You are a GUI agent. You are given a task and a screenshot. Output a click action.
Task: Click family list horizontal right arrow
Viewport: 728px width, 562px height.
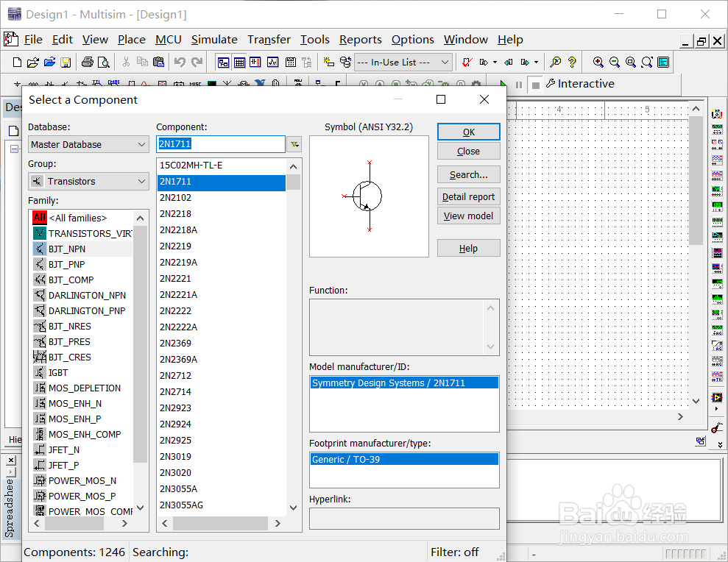[x=124, y=524]
